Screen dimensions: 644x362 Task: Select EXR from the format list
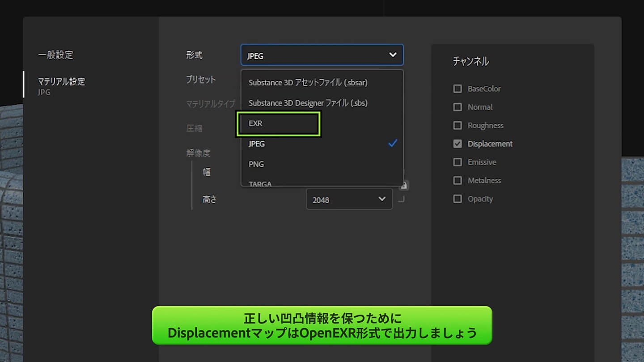pos(322,124)
